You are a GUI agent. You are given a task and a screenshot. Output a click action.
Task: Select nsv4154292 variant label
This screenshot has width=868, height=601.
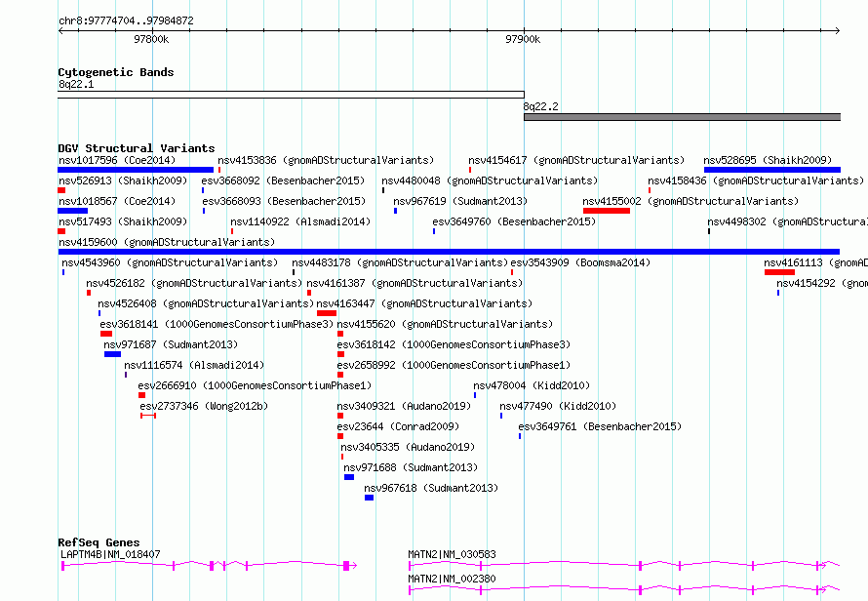point(822,283)
